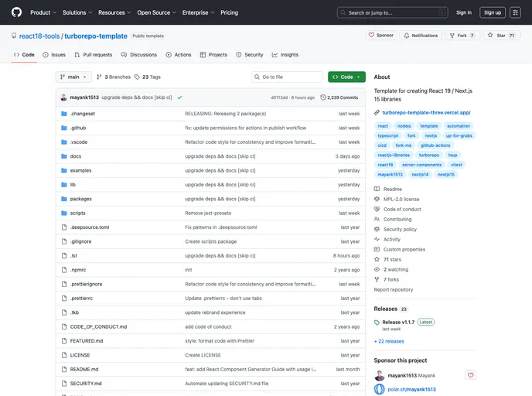Select the Code repository tab
532x396 pixels.
[x=24, y=55]
